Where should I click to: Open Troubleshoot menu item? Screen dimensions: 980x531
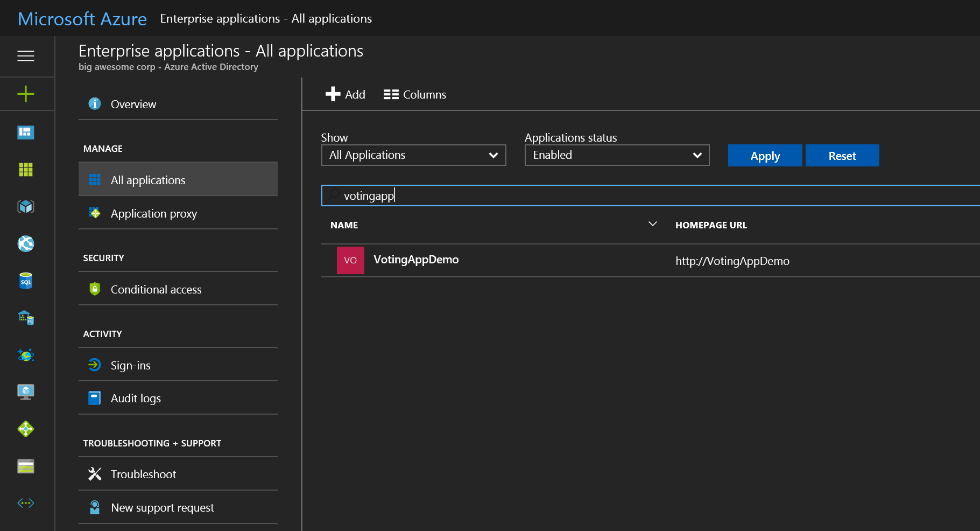178,474
